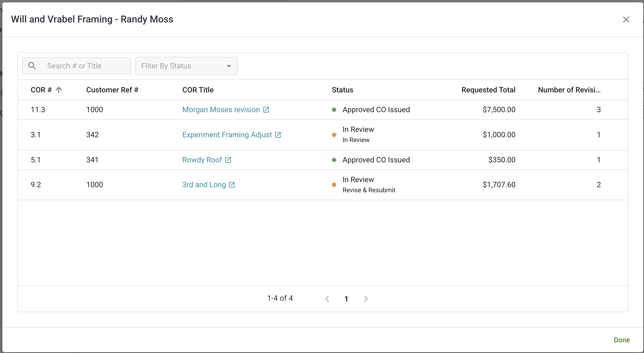Go to previous page with left chevron
Screen dimensions: 644x353
point(327,299)
